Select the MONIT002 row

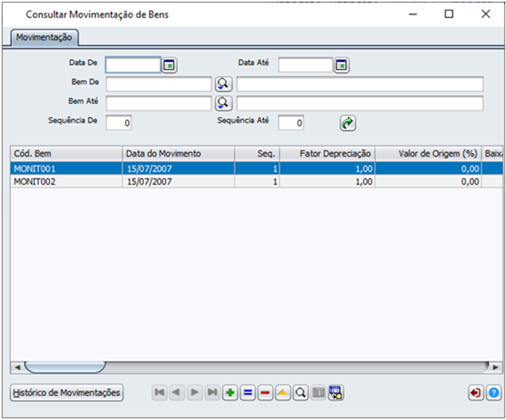(x=256, y=182)
